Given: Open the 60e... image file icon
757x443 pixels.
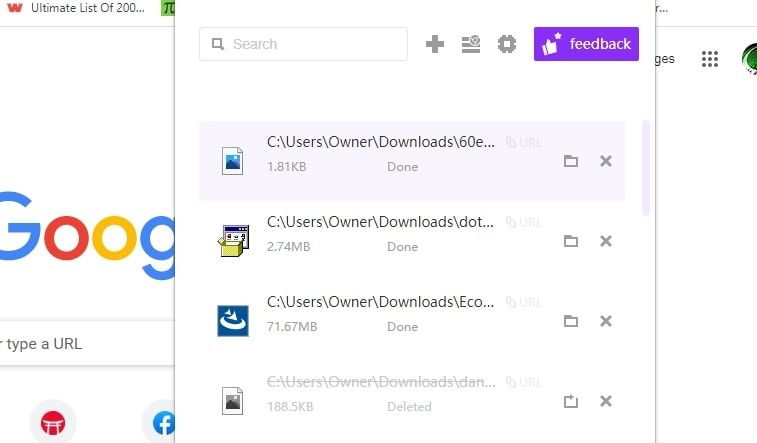Looking at the screenshot, I should click(232, 161).
